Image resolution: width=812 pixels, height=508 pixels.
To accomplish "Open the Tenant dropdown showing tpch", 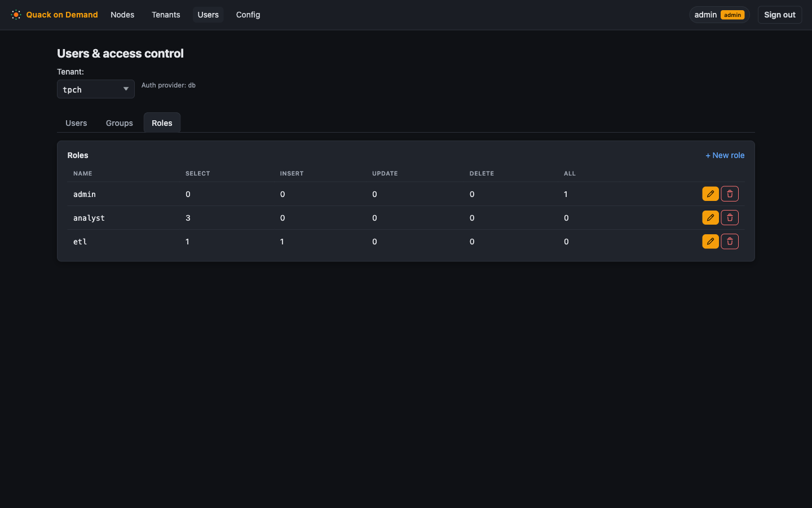I will [x=96, y=89].
